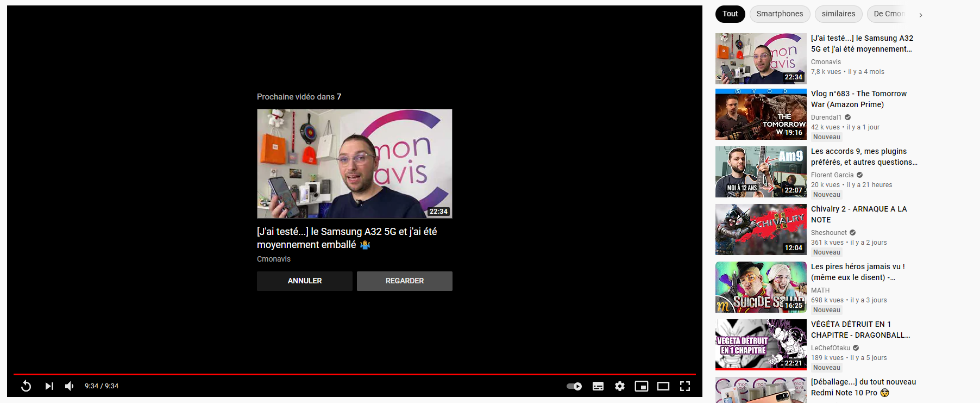Switch to theater mode
980x403 pixels.
[663, 386]
